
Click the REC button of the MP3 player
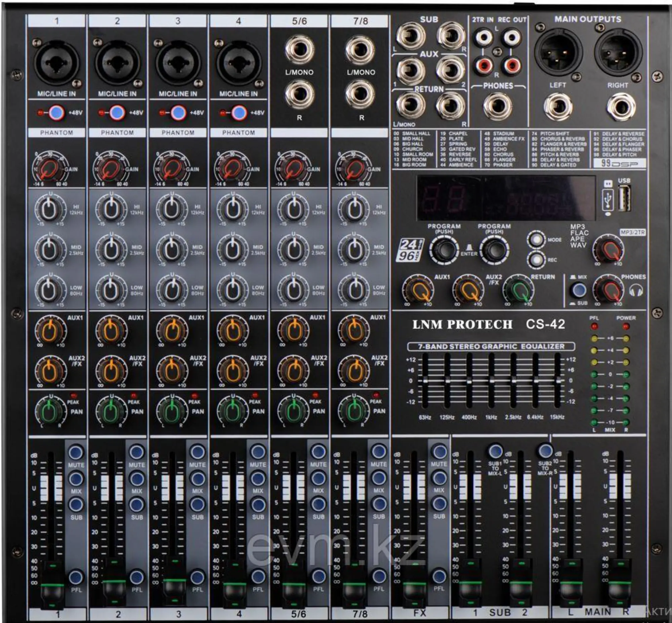[536, 260]
